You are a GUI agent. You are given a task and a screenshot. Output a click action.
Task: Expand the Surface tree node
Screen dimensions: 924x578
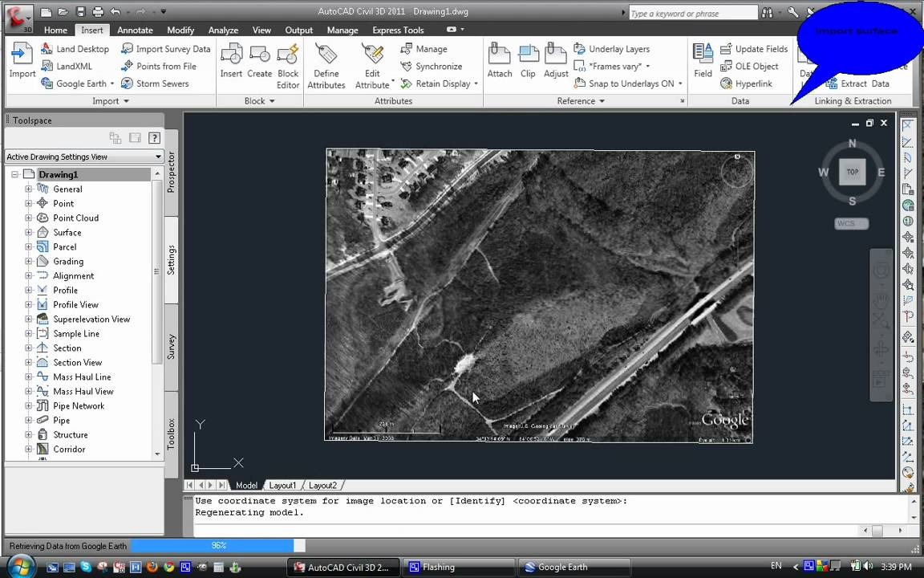tap(28, 232)
